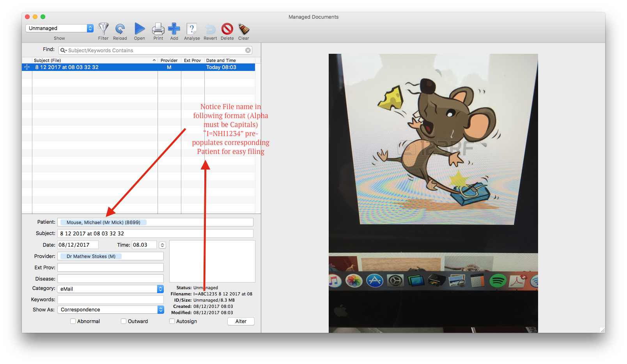This screenshot has height=364, width=627.
Task: Sort by Date and Time column
Action: point(230,60)
